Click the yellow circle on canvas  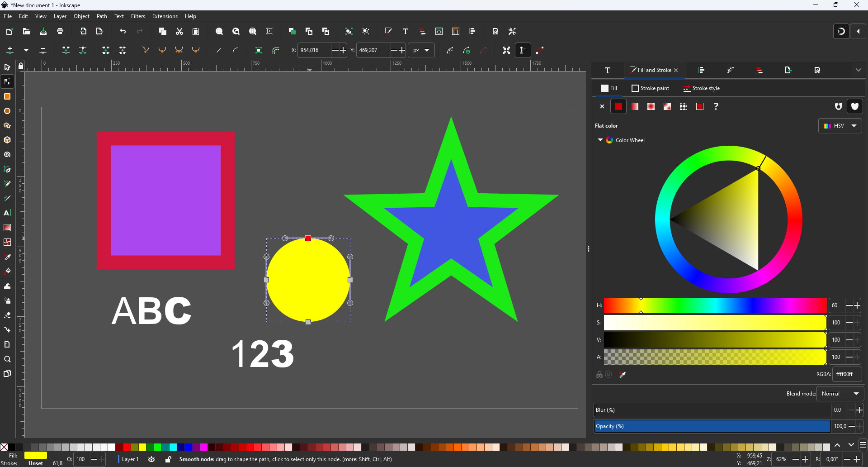(x=308, y=280)
